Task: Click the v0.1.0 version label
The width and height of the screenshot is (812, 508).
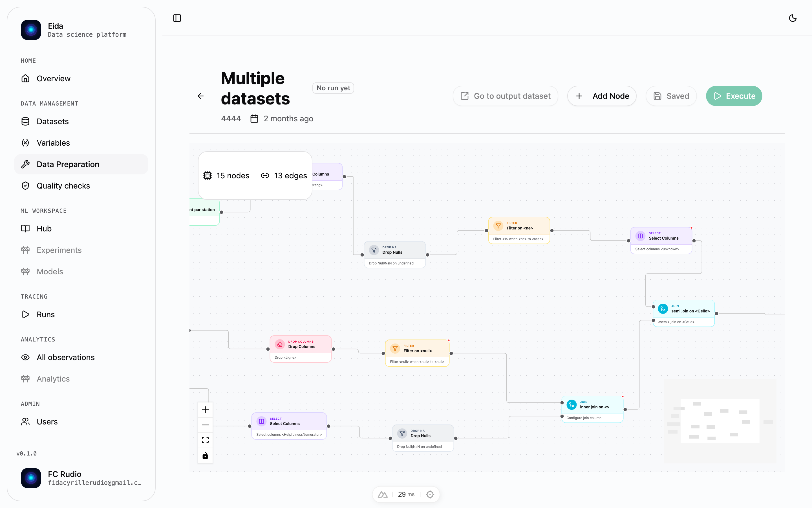Action: tap(27, 454)
